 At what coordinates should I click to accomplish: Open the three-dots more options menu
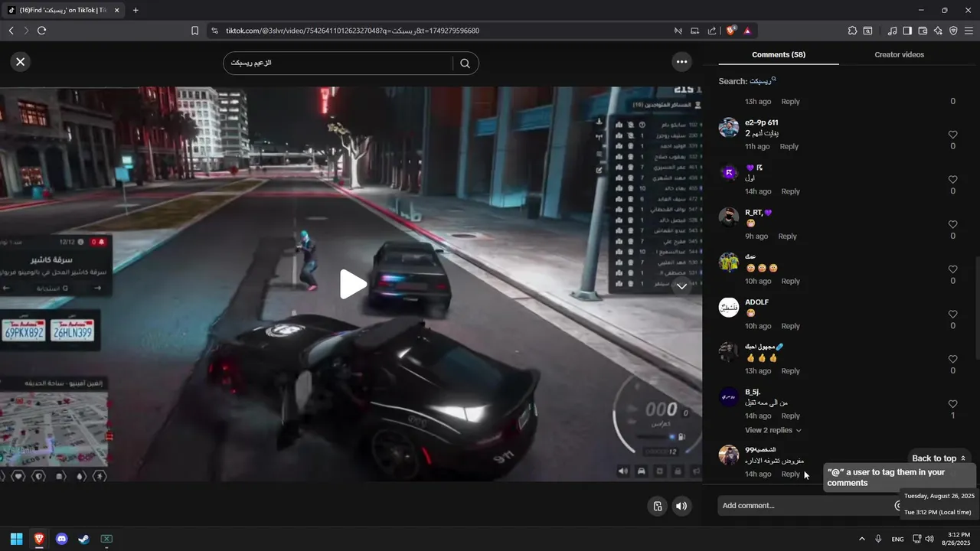click(681, 62)
